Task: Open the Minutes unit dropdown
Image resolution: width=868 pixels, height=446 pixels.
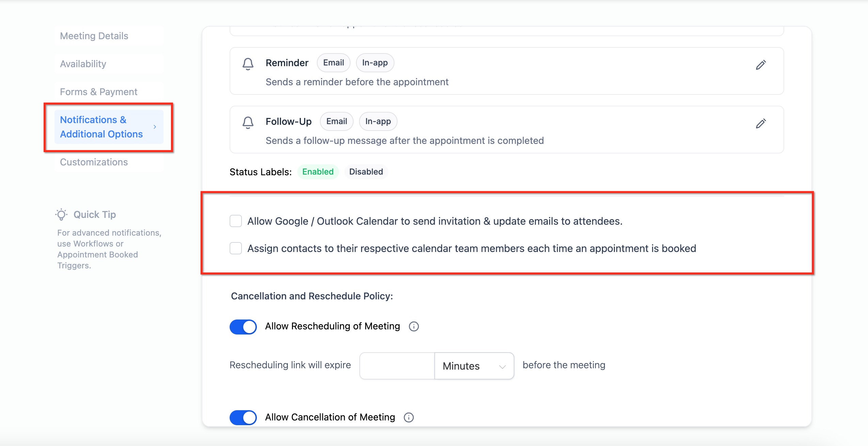Action: tap(474, 366)
